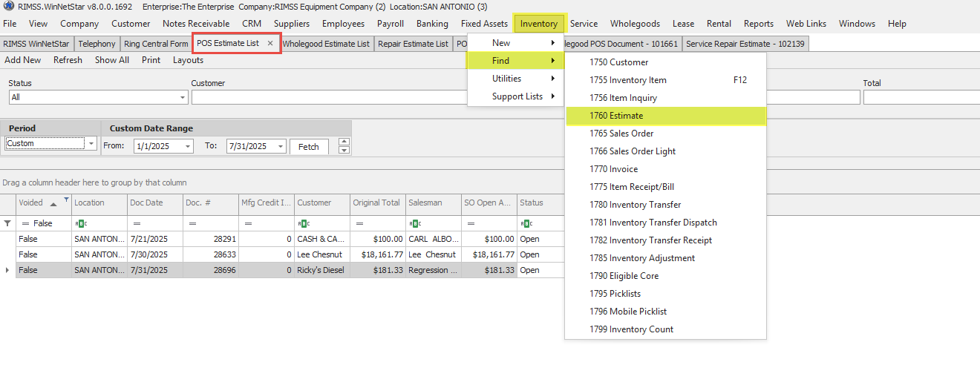Click the sort arrow in the Voided column header
Screen dimensions: 980x385
[x=53, y=203]
